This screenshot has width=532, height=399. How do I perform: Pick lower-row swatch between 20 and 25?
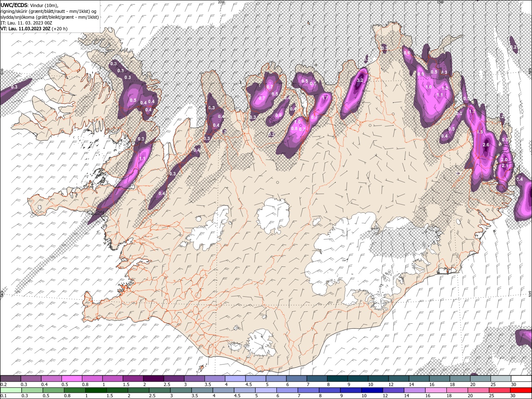tap(478, 390)
